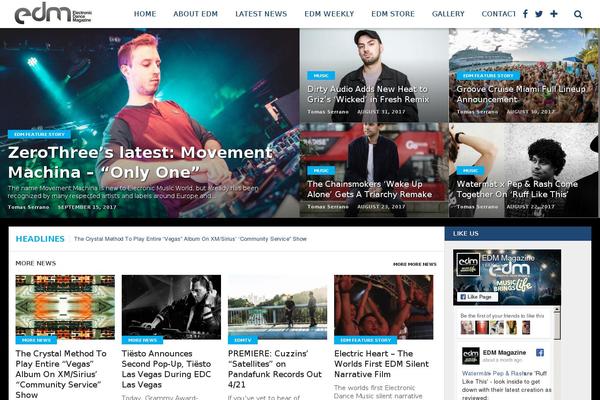Click Music tag on Watermat article
600x400 pixels.
click(x=470, y=171)
